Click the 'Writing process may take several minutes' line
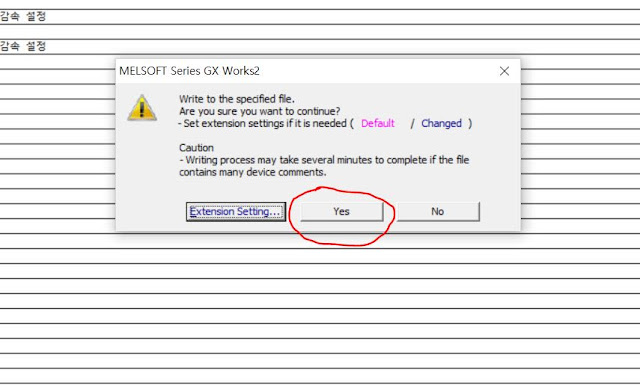Screen dimensions: 640x385 pos(324,160)
